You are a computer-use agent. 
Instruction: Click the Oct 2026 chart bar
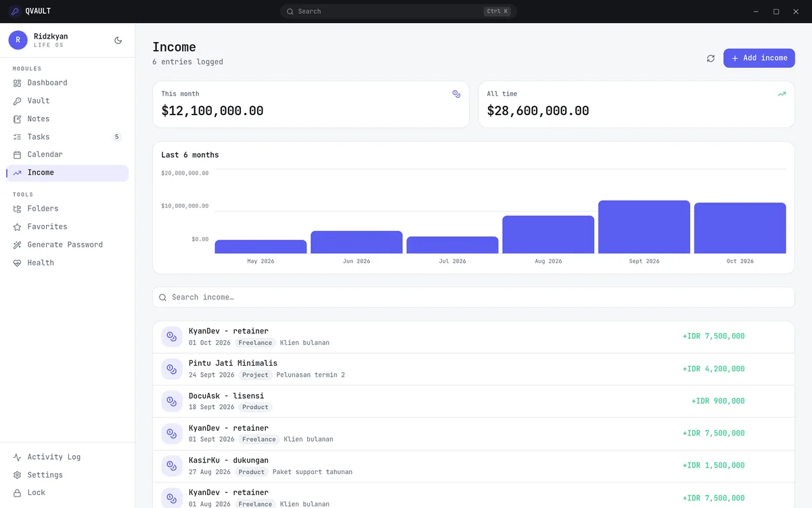tap(740, 228)
